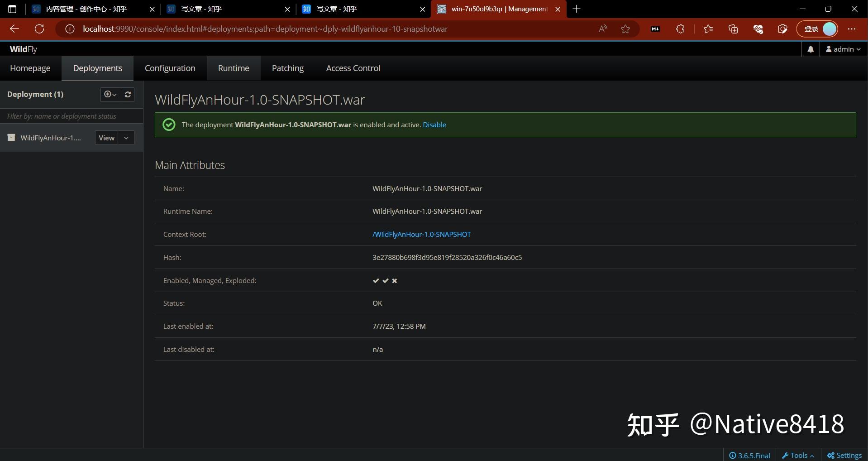Viewport: 868px width, 461px height.
Task: Add this page to favorites star icon
Action: 625,29
